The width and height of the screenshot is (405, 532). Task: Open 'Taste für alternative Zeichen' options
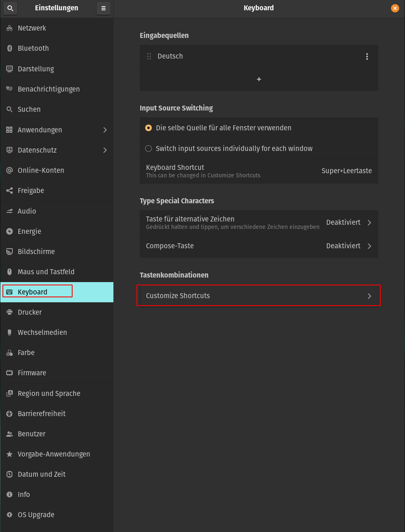point(259,222)
